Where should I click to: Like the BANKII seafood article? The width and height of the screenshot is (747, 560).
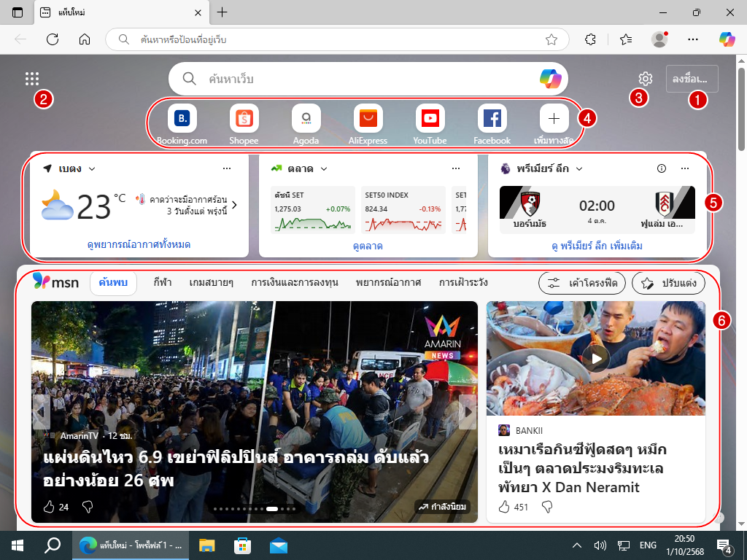pyautogui.click(x=504, y=507)
